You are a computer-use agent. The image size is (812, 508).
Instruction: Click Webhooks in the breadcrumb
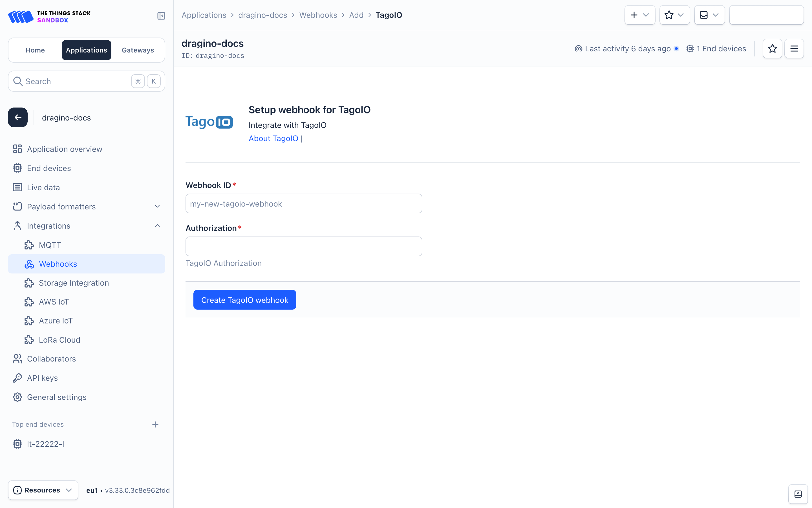318,15
